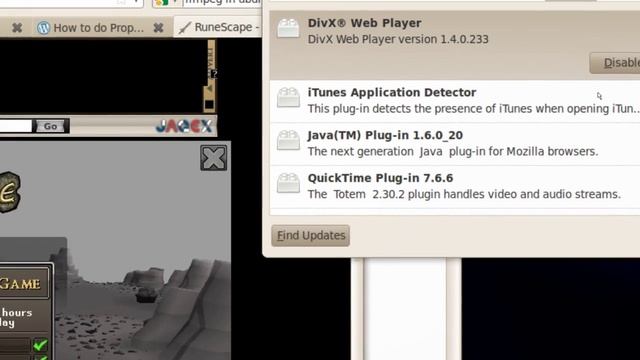Click the Game button in the RuneScape panel
Screen dimensions: 640x360
pos(24,282)
